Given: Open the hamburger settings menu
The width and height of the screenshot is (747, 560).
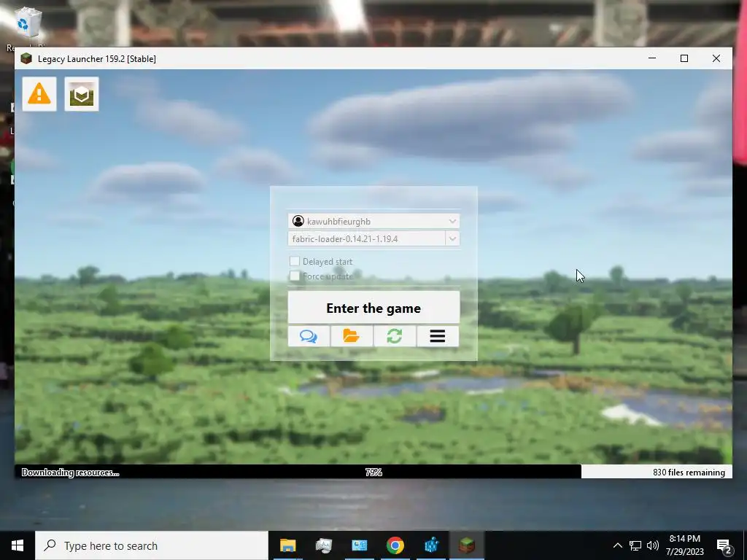Looking at the screenshot, I should [x=438, y=336].
